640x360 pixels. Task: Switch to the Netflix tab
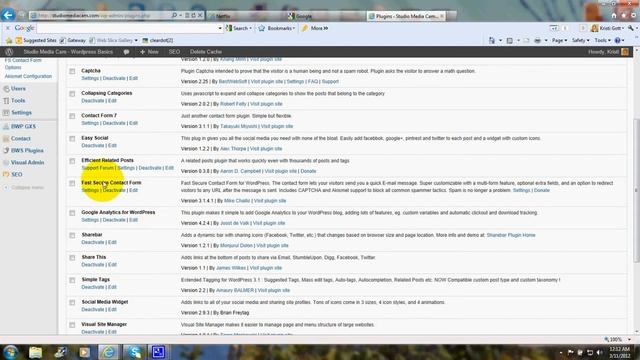click(x=245, y=16)
